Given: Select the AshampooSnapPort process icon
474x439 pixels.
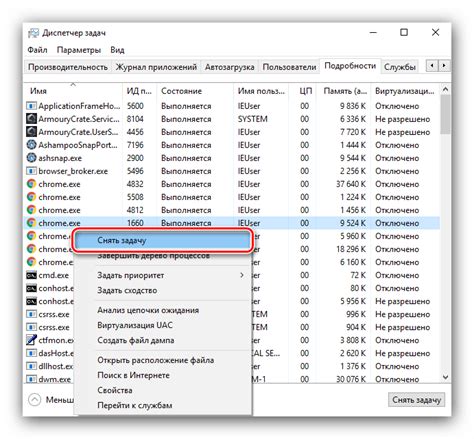Looking at the screenshot, I should pyautogui.click(x=31, y=145).
